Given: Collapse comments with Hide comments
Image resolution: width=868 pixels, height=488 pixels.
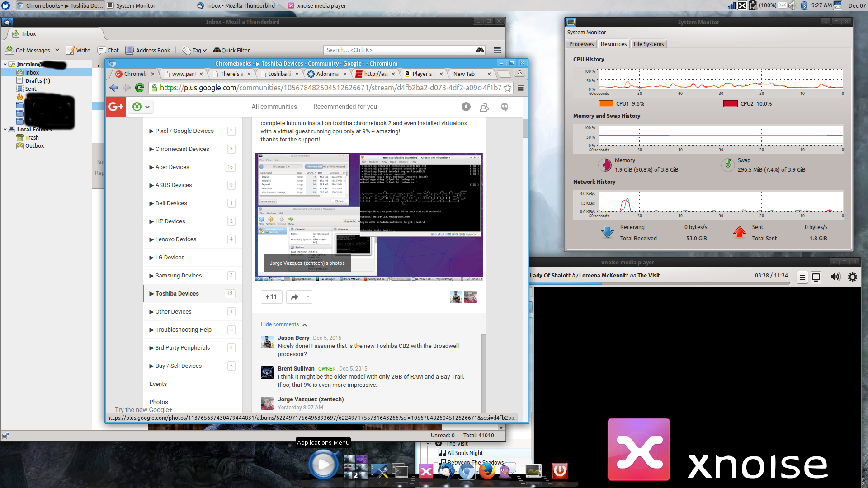Looking at the screenshot, I should click(x=284, y=324).
